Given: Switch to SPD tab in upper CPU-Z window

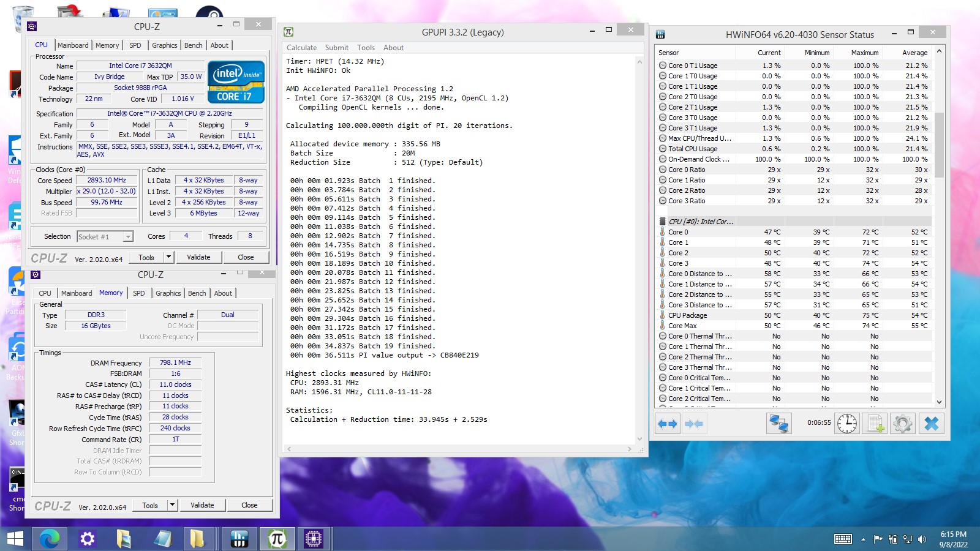Looking at the screenshot, I should pyautogui.click(x=135, y=45).
